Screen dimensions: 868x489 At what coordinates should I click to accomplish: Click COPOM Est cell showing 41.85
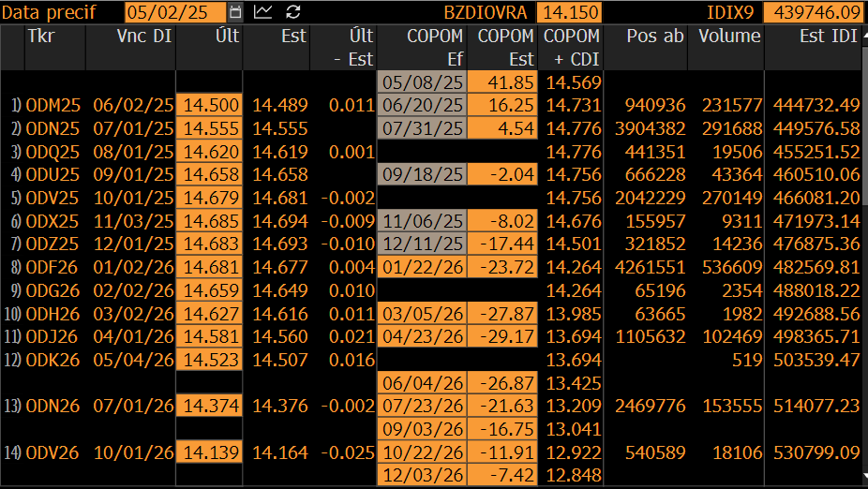(502, 82)
